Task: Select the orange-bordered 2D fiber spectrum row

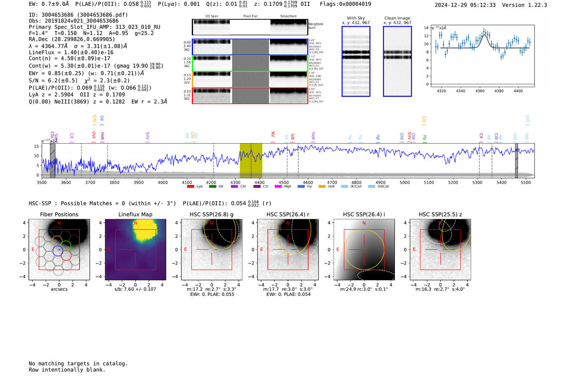Action: point(250,79)
